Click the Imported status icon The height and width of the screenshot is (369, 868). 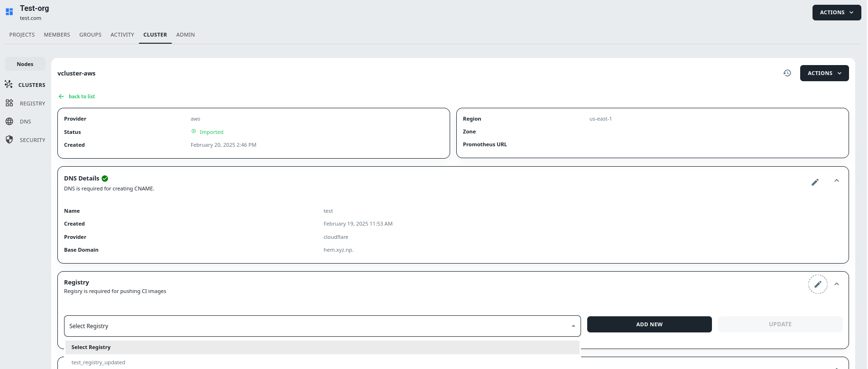pyautogui.click(x=194, y=132)
